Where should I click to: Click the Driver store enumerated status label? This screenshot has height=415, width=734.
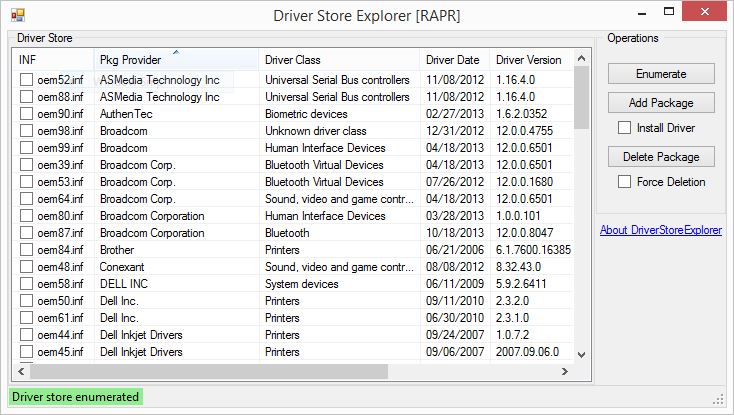pyautogui.click(x=75, y=397)
